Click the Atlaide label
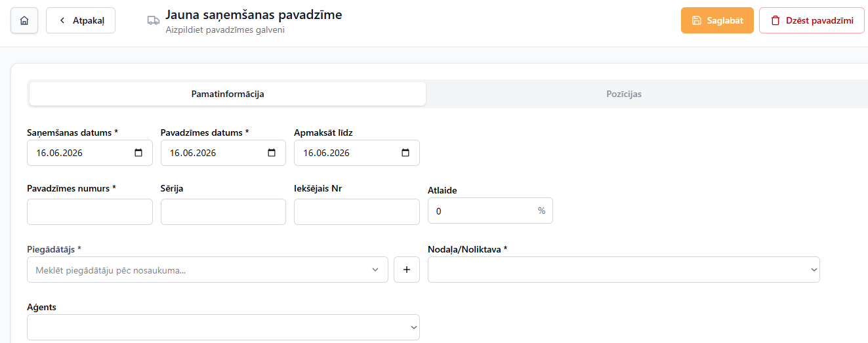 click(x=442, y=190)
